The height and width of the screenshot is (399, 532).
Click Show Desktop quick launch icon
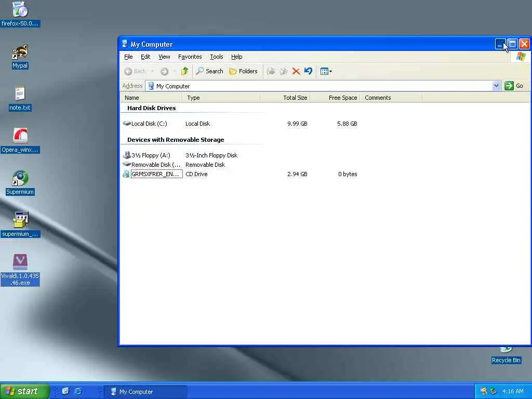click(x=65, y=391)
